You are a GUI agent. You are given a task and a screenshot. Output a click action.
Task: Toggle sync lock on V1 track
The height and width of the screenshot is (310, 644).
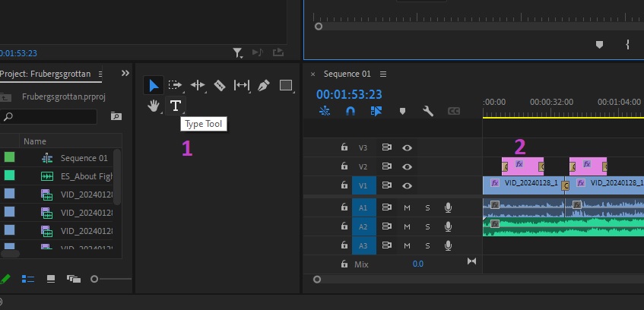coord(386,185)
